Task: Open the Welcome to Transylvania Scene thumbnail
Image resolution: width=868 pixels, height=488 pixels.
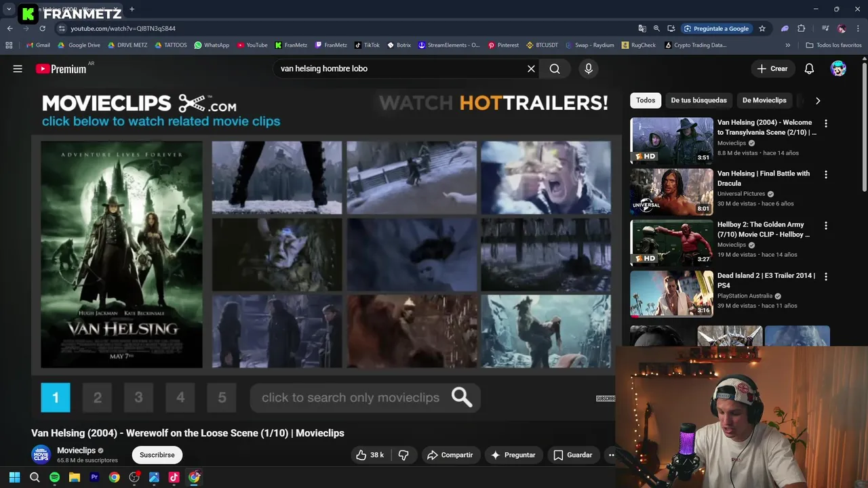Action: pyautogui.click(x=671, y=140)
